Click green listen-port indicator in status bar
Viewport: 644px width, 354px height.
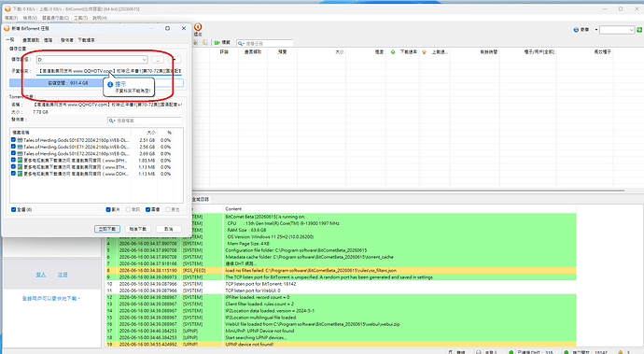[x=566, y=352]
